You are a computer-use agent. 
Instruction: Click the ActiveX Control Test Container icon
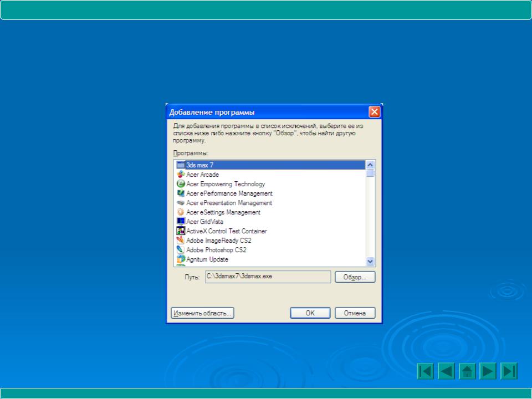point(181,231)
